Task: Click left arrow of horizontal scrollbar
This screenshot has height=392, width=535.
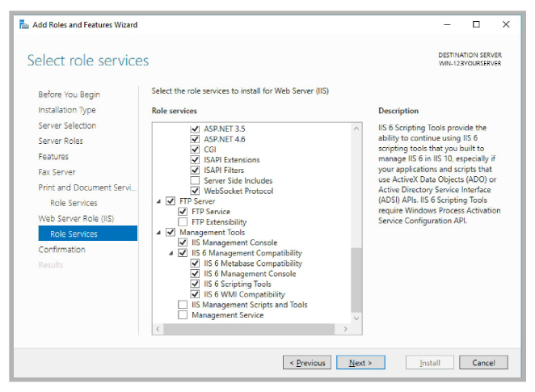Action: [x=158, y=329]
